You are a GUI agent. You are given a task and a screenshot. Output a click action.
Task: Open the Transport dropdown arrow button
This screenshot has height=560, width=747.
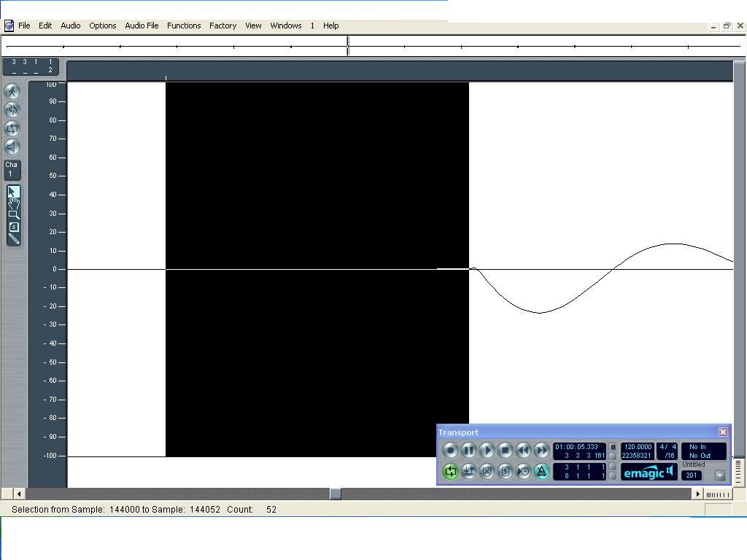(x=719, y=475)
